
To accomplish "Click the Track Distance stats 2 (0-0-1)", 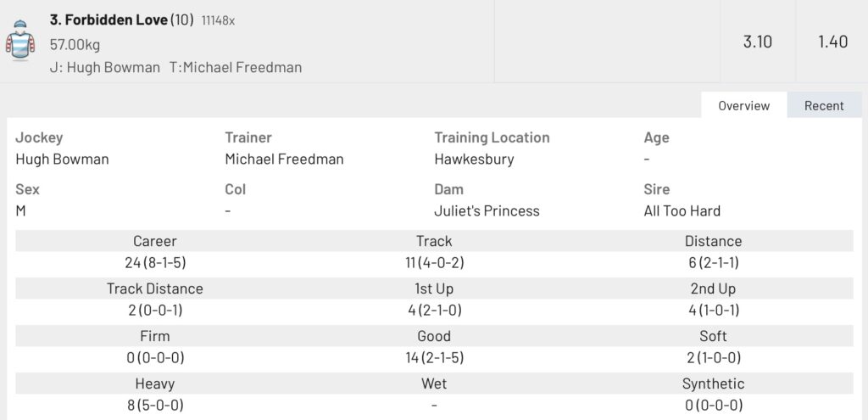I will point(155,311).
